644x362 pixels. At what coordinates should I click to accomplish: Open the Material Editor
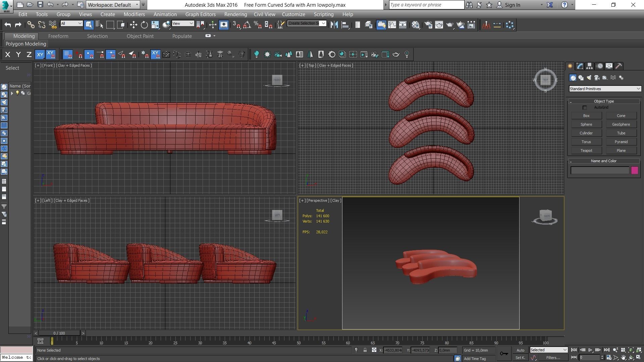(416, 25)
